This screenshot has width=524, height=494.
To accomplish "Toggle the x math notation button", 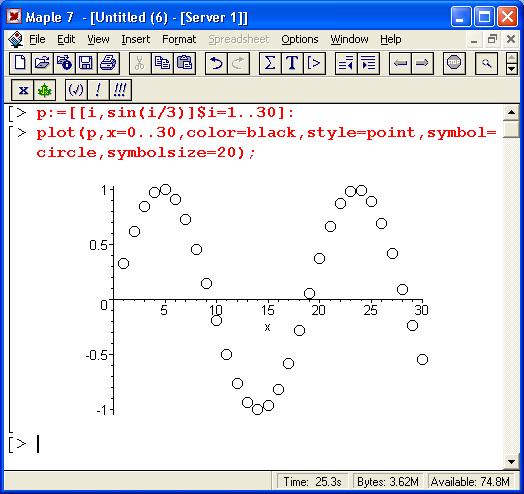I will tap(23, 90).
